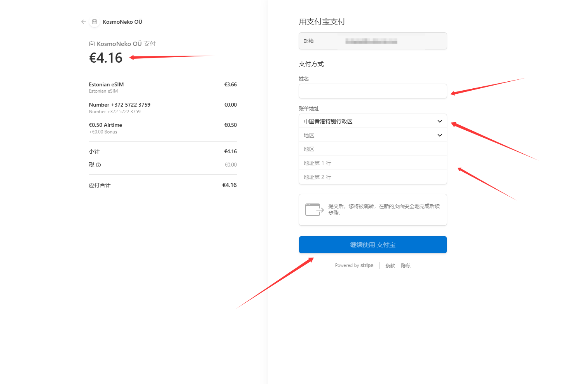Focus the 姓名 name input field

coord(373,91)
